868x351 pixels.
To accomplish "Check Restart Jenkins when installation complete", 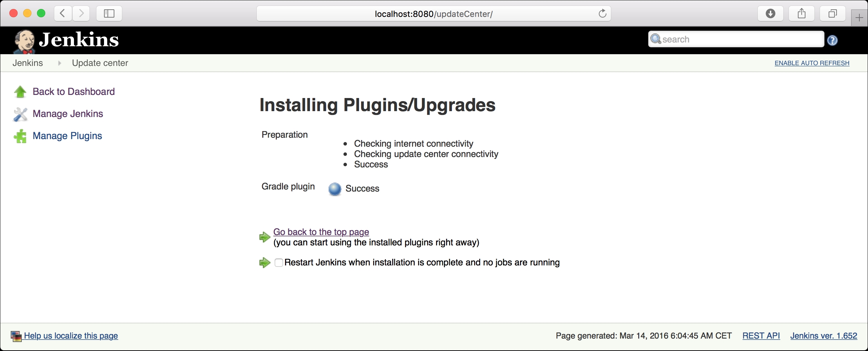I will (x=279, y=263).
